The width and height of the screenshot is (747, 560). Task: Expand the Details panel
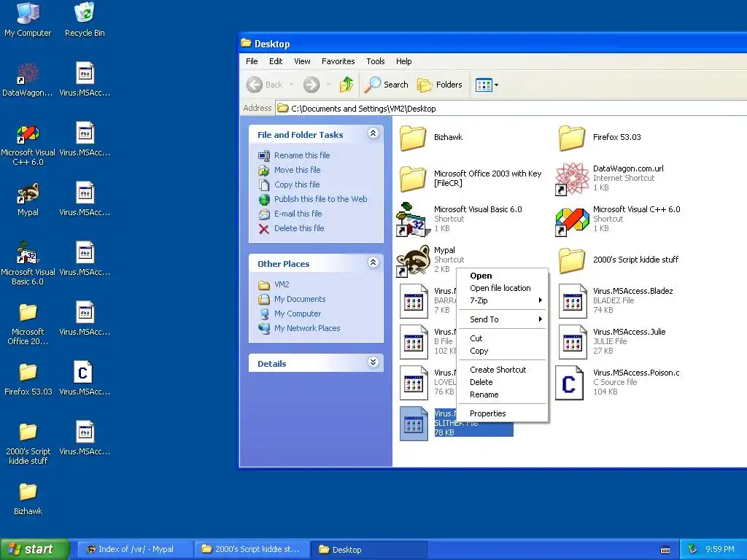tap(373, 362)
